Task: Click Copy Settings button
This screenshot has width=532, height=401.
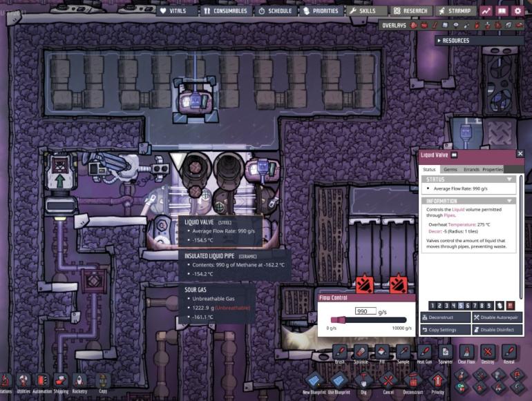Action: [446, 329]
